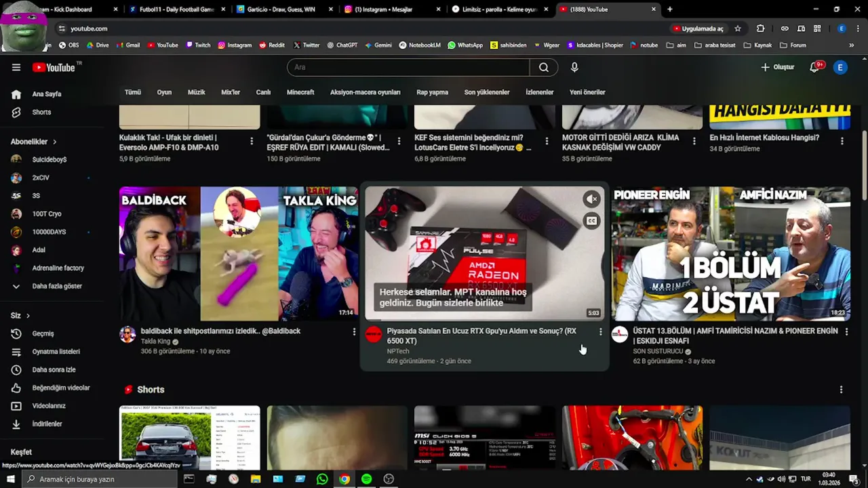Open notifications bell
This screenshot has width=868, height=488.
(x=816, y=67)
